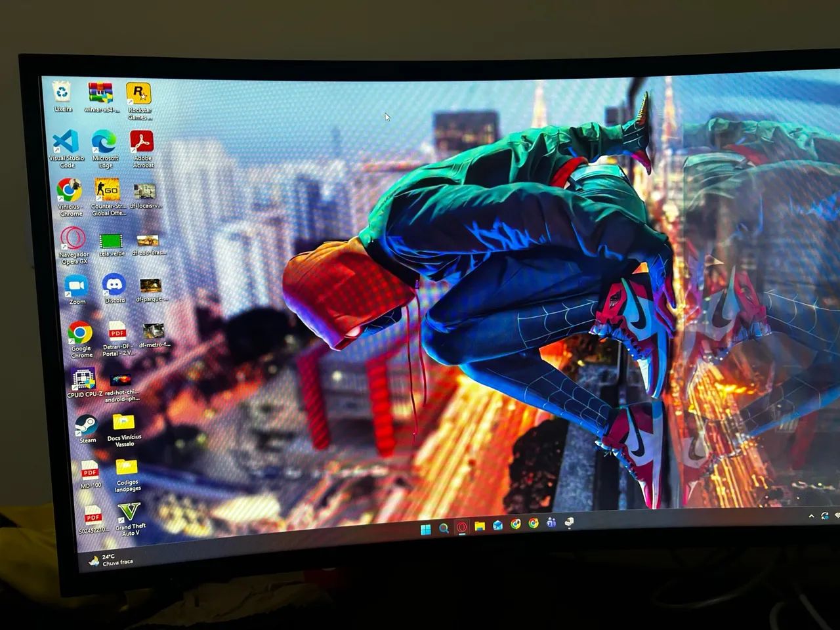Select the df-parque image thumbnail

coord(151,289)
